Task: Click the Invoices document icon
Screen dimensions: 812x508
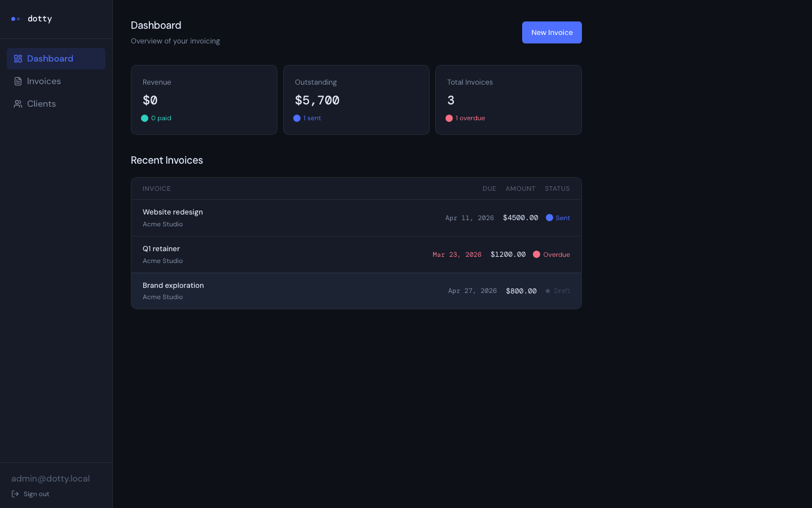Action: pyautogui.click(x=17, y=81)
